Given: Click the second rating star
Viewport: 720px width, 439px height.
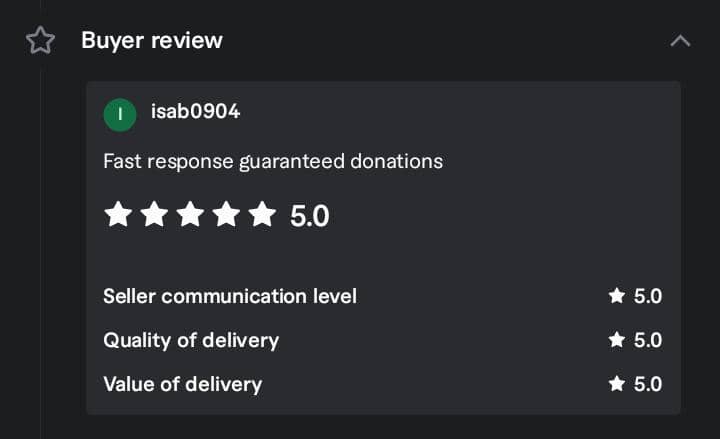Looking at the screenshot, I should 154,214.
